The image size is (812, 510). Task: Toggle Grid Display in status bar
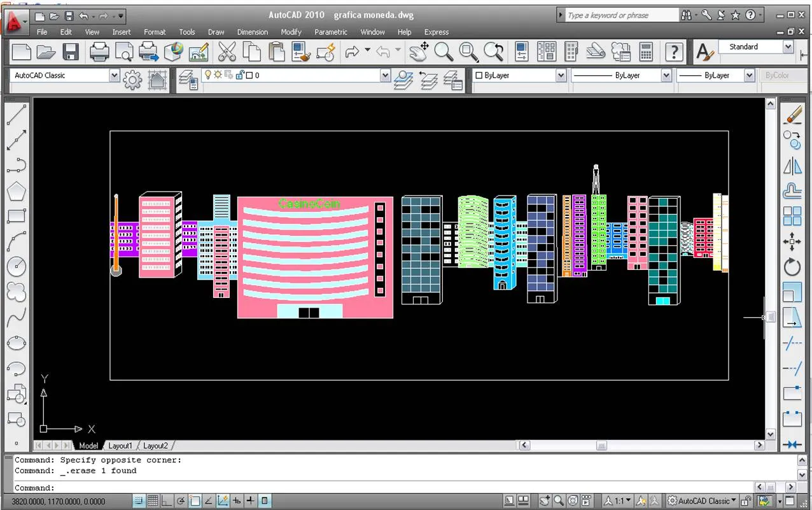(x=153, y=501)
